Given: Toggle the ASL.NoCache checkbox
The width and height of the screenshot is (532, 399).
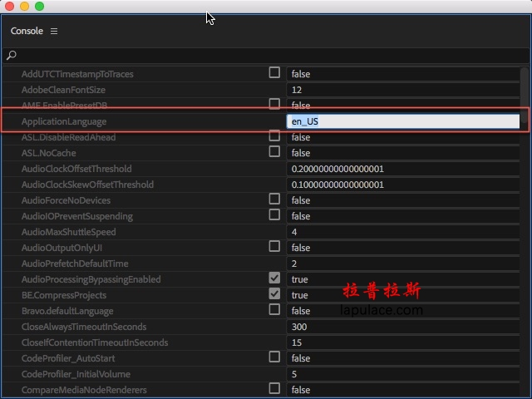Looking at the screenshot, I should 274,152.
